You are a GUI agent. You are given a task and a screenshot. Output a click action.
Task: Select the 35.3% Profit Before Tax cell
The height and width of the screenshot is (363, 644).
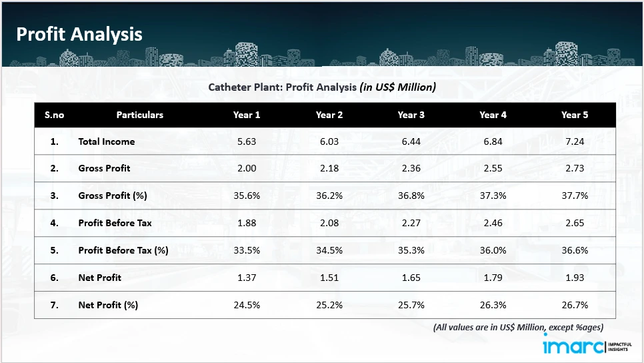click(411, 251)
